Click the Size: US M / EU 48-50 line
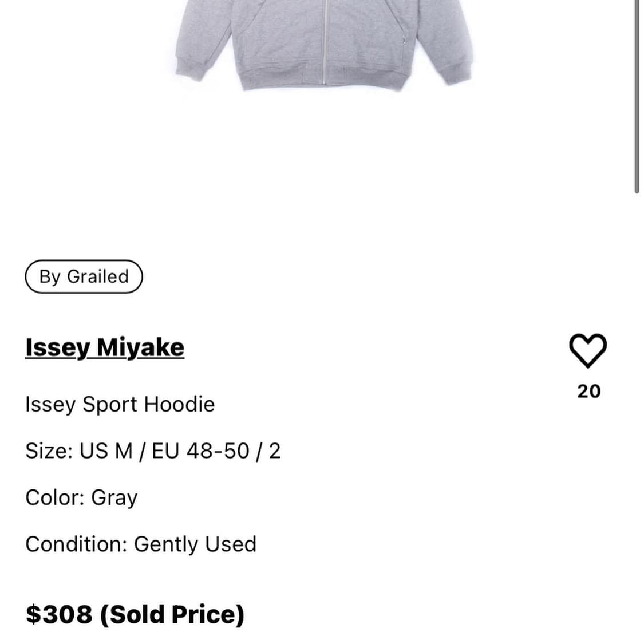 [153, 451]
